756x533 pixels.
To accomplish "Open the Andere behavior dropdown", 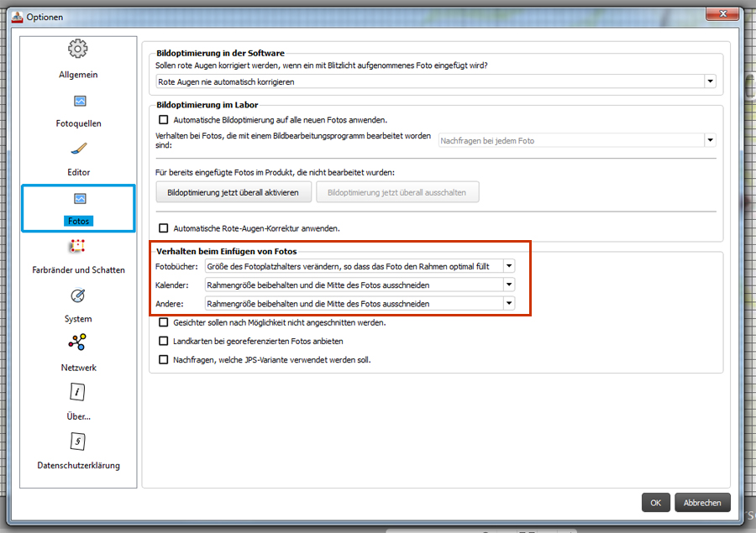I will (360, 304).
